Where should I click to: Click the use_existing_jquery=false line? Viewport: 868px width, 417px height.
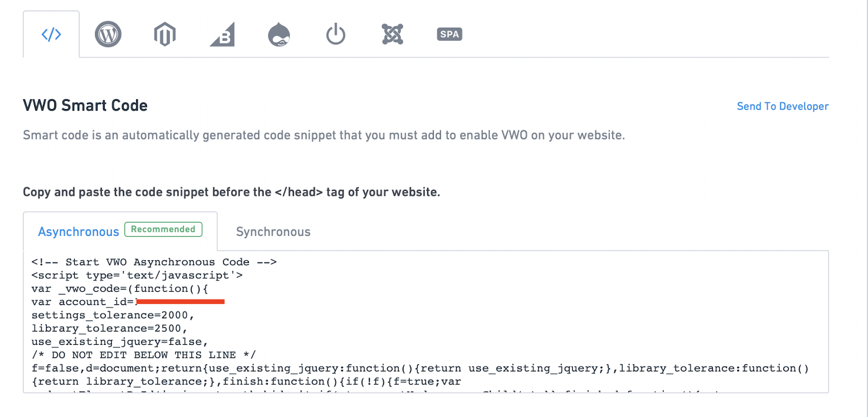pyautogui.click(x=120, y=342)
